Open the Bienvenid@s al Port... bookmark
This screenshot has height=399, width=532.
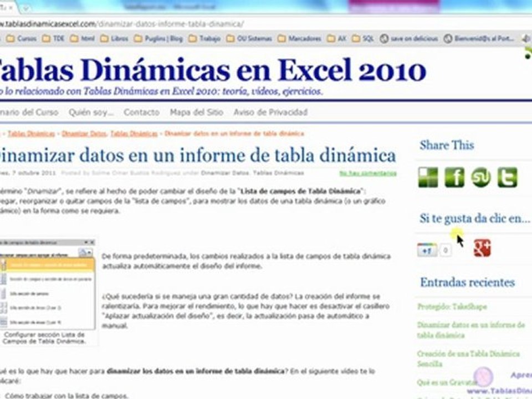pyautogui.click(x=479, y=39)
